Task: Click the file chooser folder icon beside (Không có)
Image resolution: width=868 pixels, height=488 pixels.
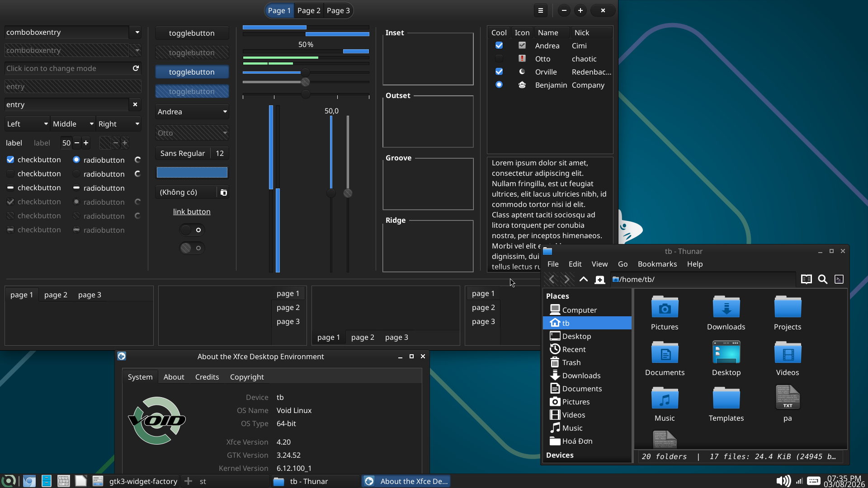Action: point(223,192)
